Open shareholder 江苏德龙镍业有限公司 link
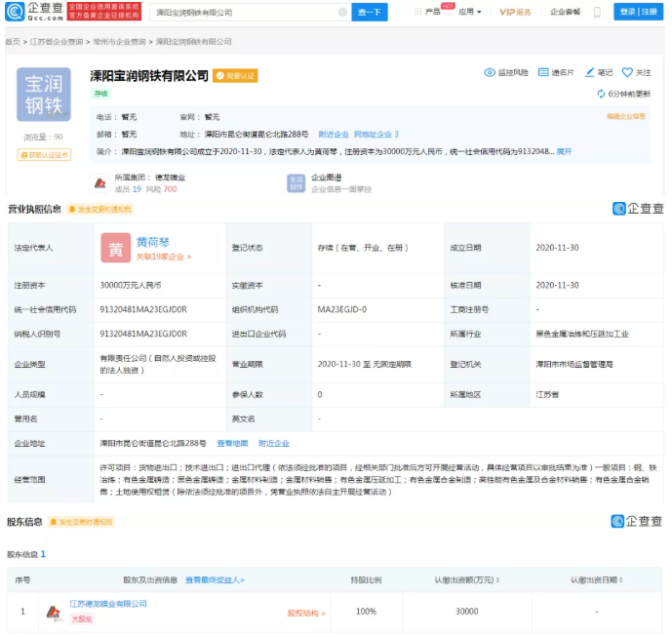672x637 pixels. click(x=108, y=604)
